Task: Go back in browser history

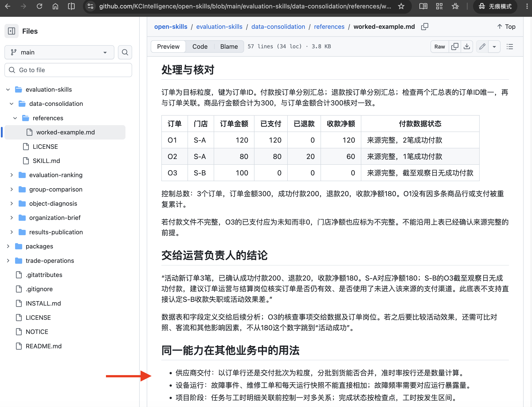Action: [8, 6]
